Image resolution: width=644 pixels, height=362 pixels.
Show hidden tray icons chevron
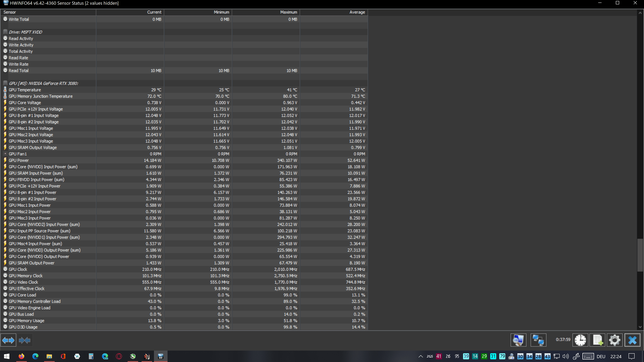pos(420,356)
